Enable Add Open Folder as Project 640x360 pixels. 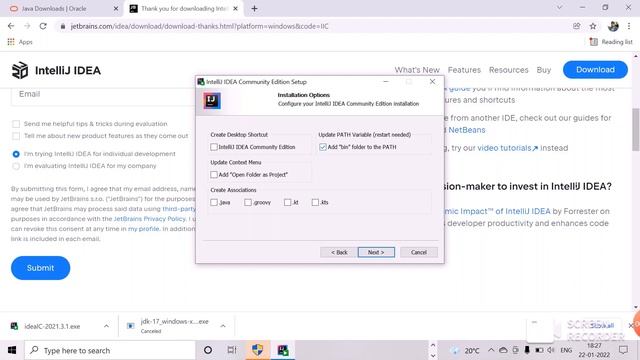(x=214, y=175)
